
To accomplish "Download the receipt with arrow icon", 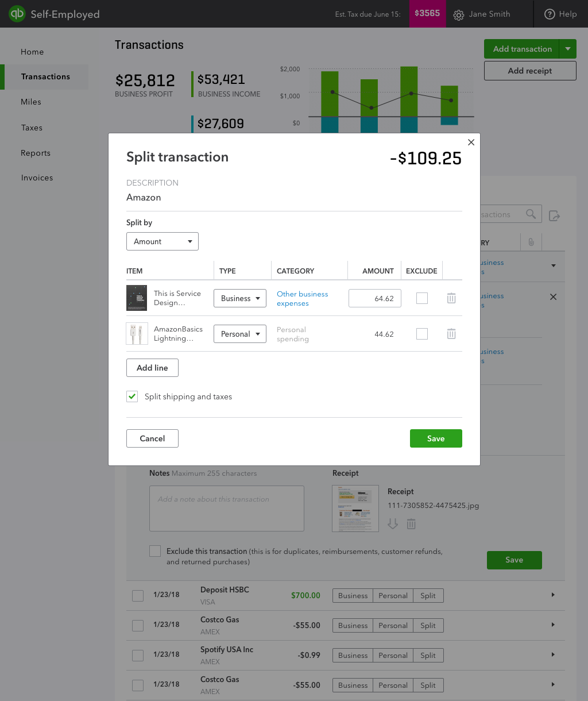I will (393, 523).
